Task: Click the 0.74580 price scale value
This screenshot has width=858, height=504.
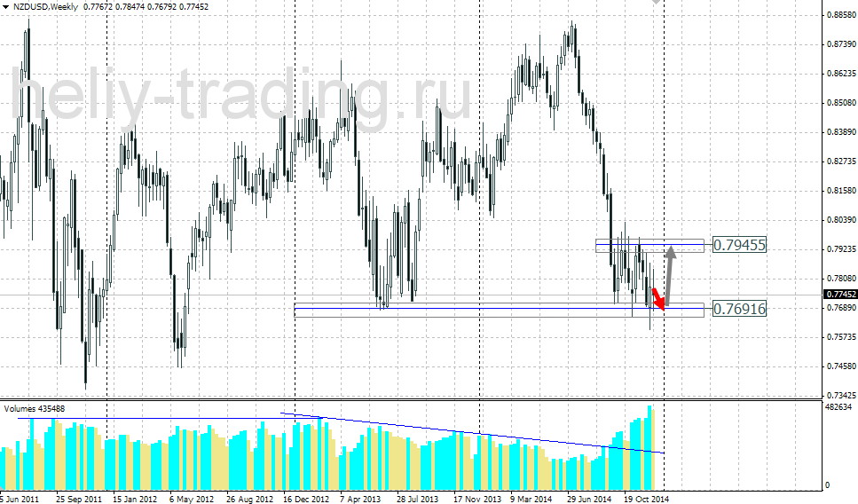Action: (842, 366)
